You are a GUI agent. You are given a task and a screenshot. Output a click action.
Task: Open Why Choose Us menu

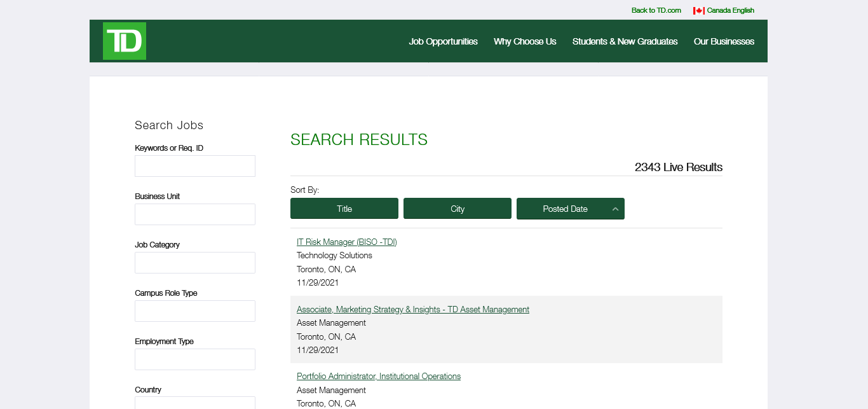point(525,41)
